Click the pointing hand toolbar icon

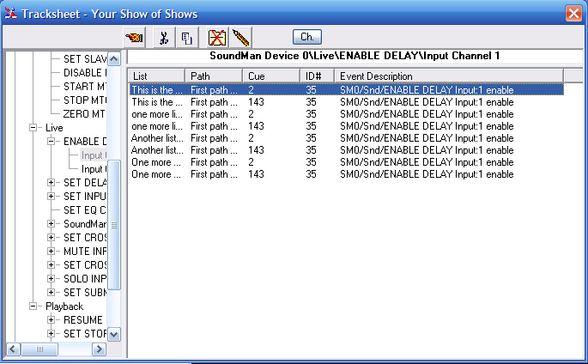pos(135,38)
